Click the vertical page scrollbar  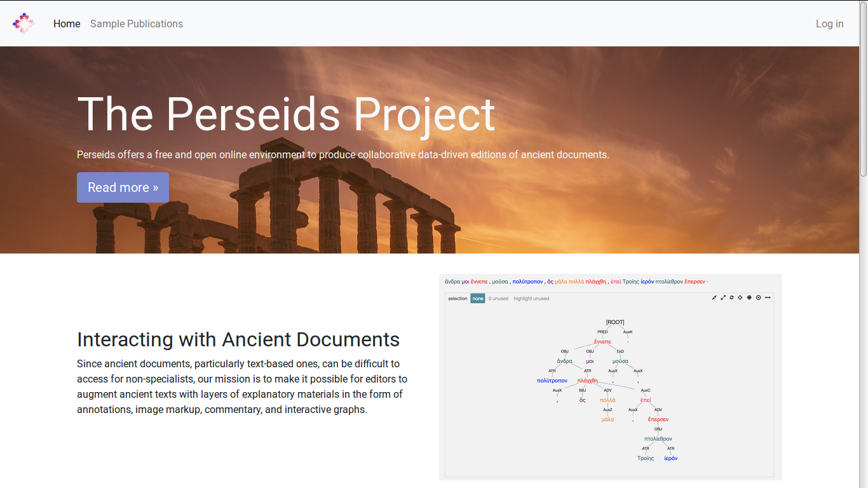864,89
